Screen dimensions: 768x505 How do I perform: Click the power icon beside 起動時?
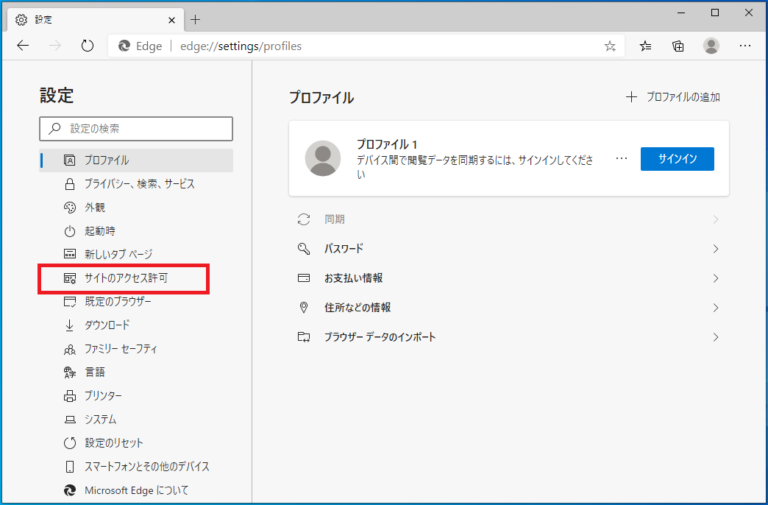[x=70, y=231]
